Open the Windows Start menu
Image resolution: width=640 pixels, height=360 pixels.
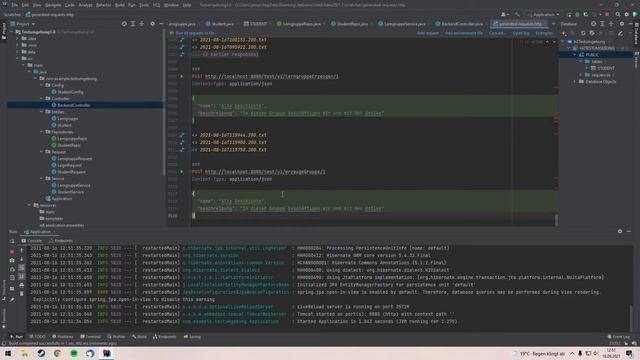[x=8, y=353]
